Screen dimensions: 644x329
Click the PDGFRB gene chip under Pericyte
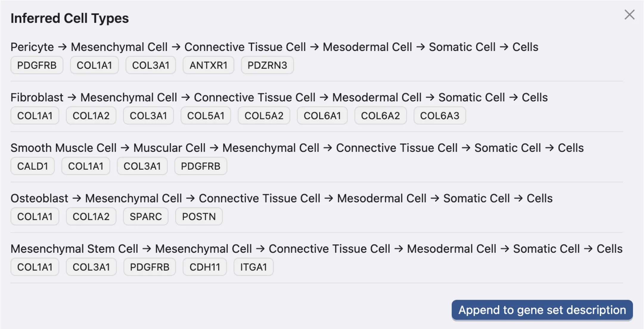pos(37,65)
